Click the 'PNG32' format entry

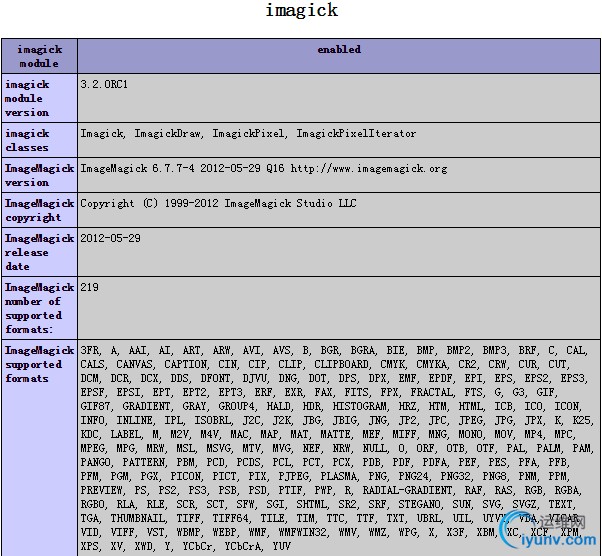coord(455,476)
